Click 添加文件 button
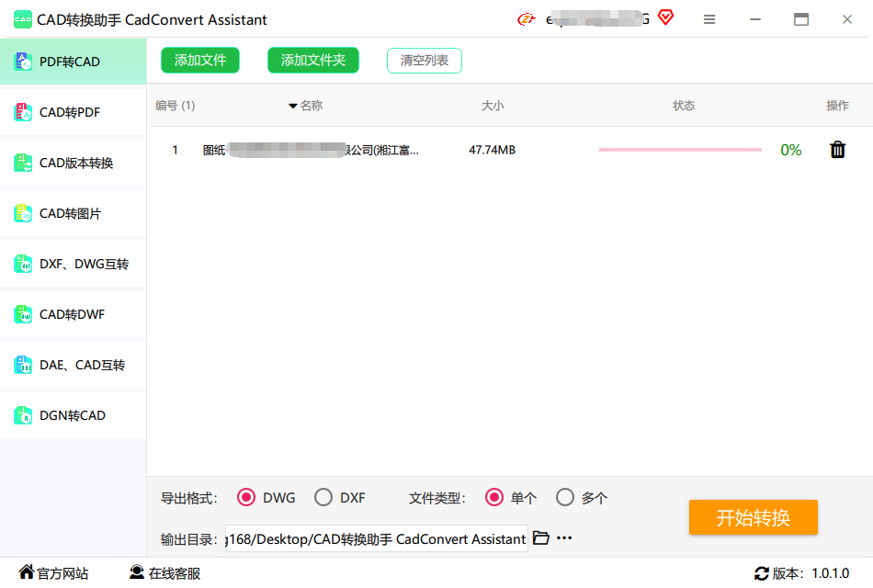The image size is (873, 588). [x=200, y=61]
